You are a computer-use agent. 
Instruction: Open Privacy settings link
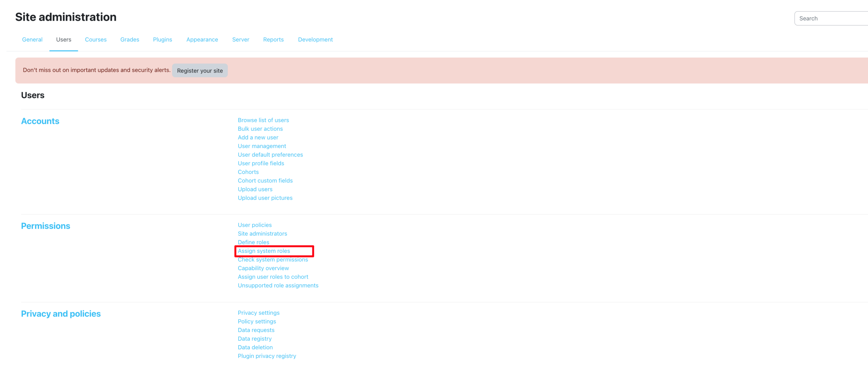pyautogui.click(x=258, y=313)
